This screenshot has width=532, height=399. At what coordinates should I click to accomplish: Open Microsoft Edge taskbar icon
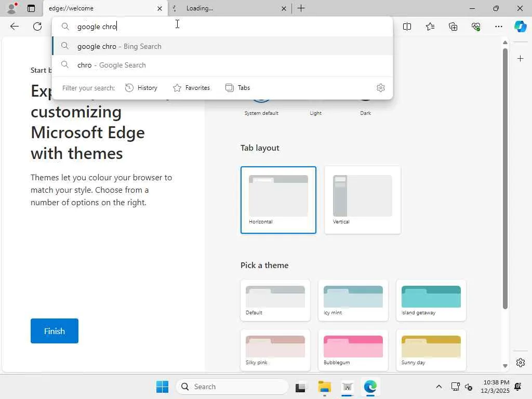(370, 387)
